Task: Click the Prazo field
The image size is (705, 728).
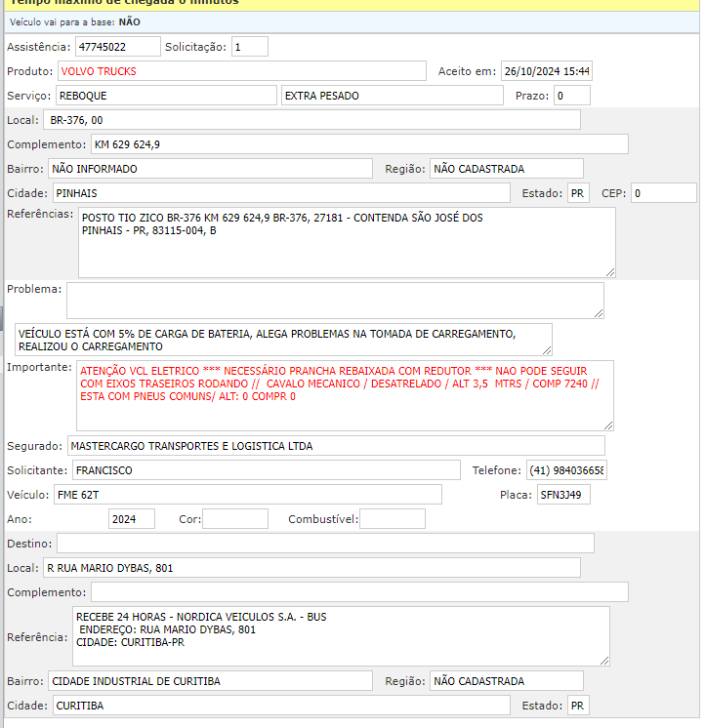Action: pos(572,96)
